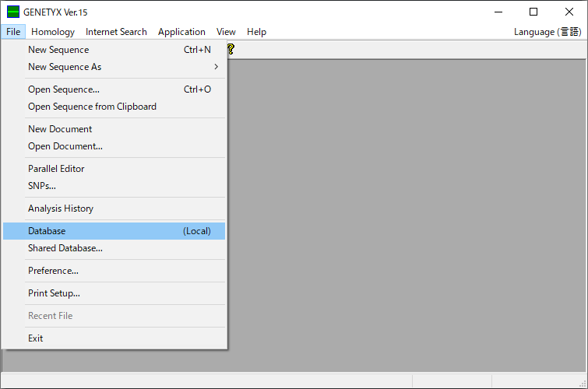Maximize the GENETYX window
The image size is (588, 389).
click(x=533, y=12)
